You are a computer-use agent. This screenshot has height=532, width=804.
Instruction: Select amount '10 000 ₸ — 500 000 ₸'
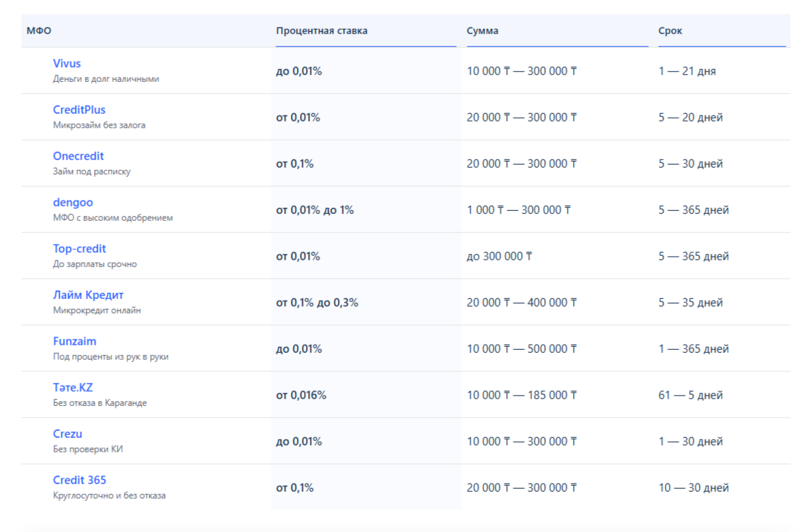coord(522,349)
